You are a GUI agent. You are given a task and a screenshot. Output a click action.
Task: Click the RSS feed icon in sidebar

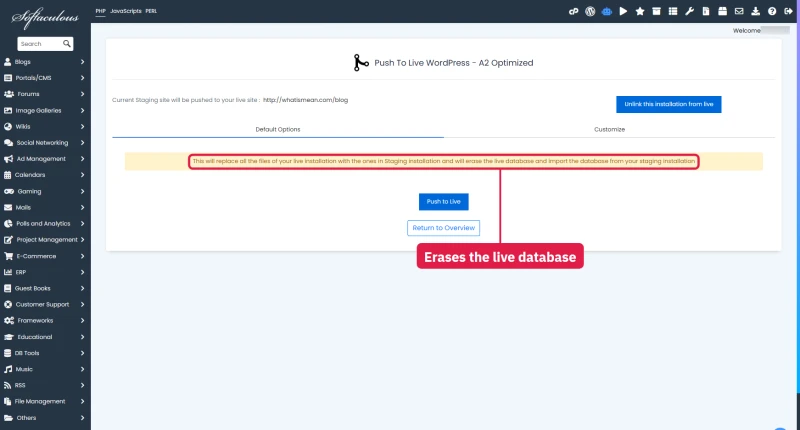click(8, 386)
